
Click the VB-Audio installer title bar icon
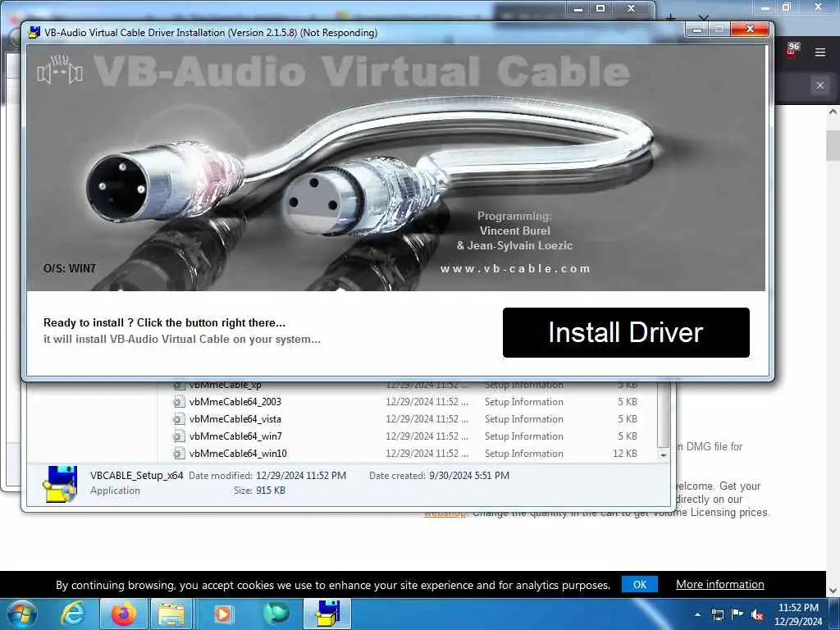tap(34, 32)
